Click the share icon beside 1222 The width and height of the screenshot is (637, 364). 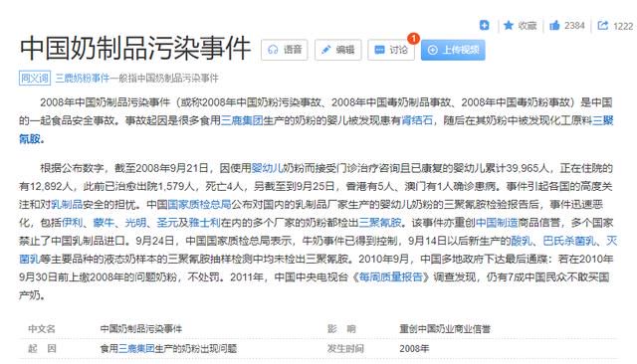click(x=603, y=26)
